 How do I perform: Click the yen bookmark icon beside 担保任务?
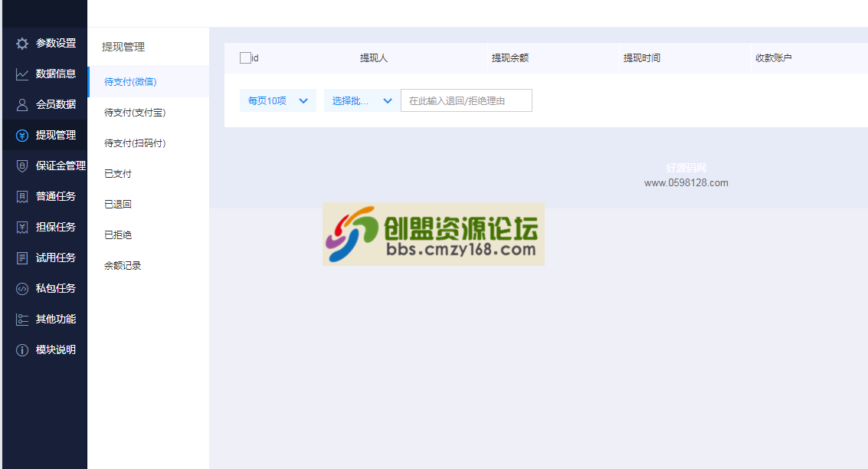click(x=22, y=228)
